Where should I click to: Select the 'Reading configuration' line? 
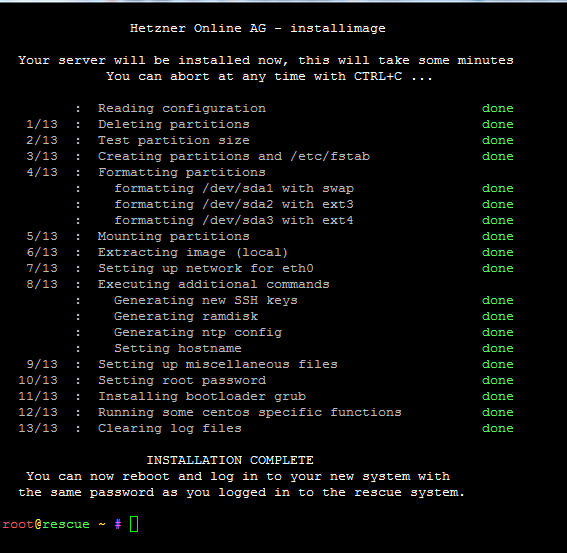(x=182, y=109)
